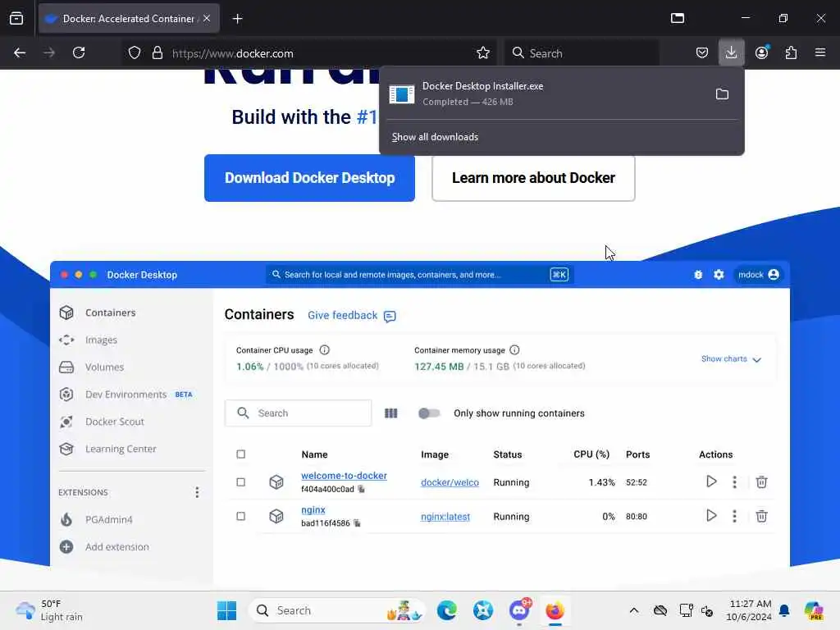840x630 pixels.
Task: Check the welcome-to-docker row checkbox
Action: point(241,482)
